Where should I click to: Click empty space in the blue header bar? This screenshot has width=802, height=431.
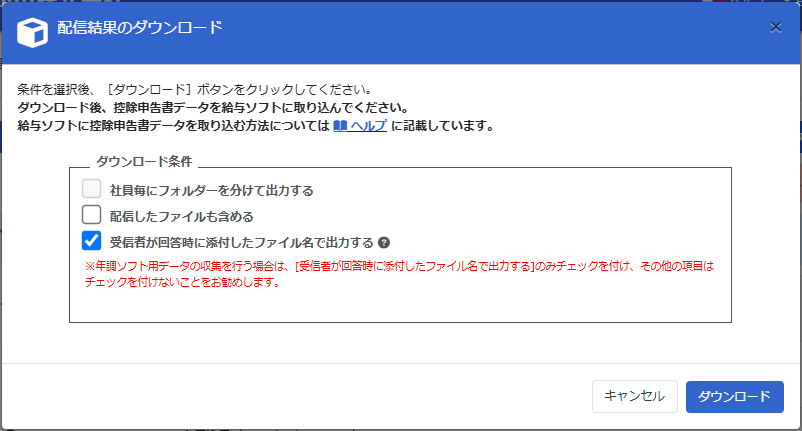click(500, 28)
